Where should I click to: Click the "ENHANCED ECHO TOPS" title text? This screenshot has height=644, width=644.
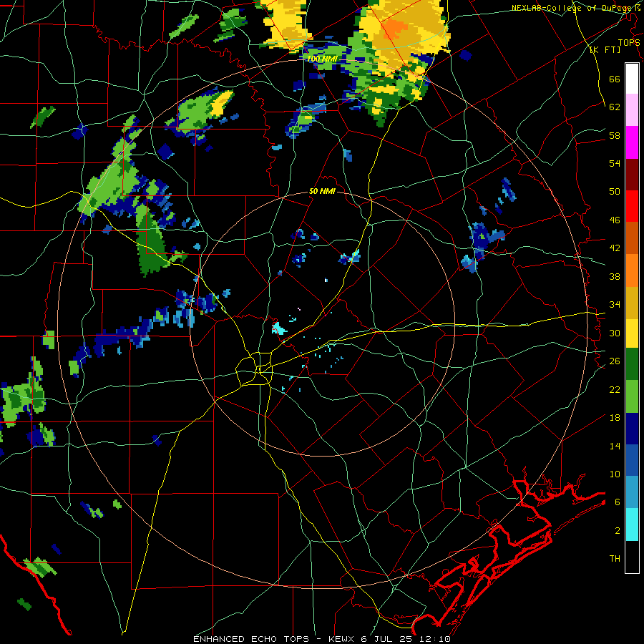(x=251, y=639)
